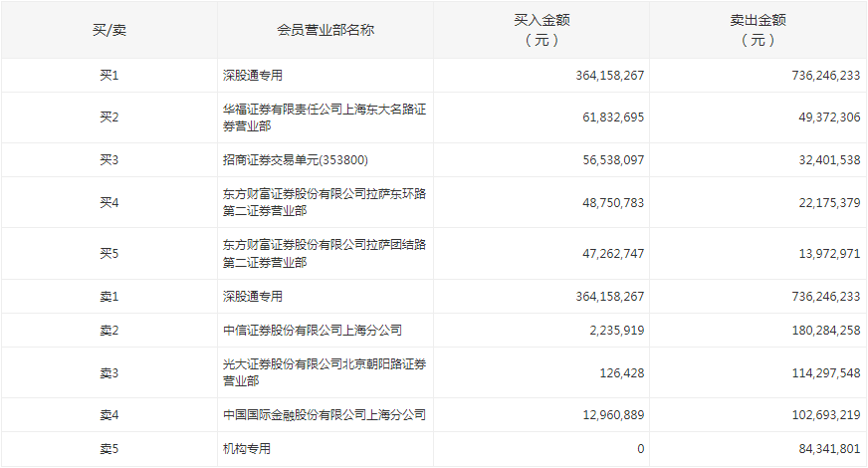Click the 买入金额（元）column header
The height and width of the screenshot is (468, 868).
tap(542, 30)
